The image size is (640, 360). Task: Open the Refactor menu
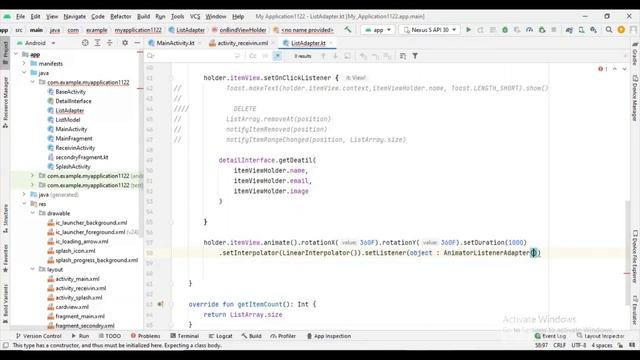[121, 17]
